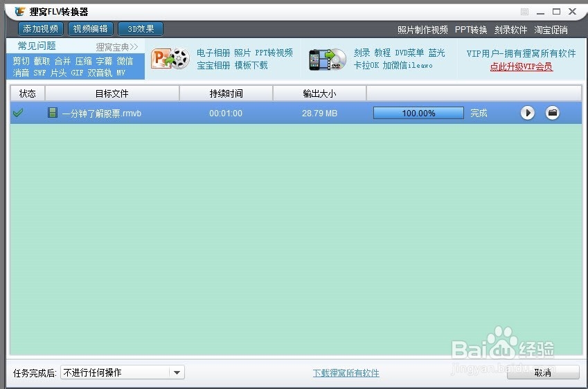Viewport: 588px width, 389px height.
Task: Open the 蓝光 link
Action: click(x=436, y=53)
